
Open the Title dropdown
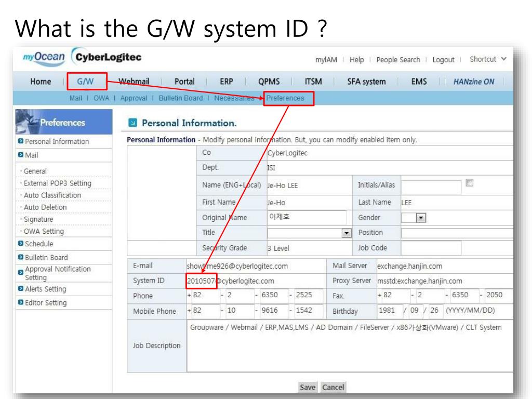point(347,233)
